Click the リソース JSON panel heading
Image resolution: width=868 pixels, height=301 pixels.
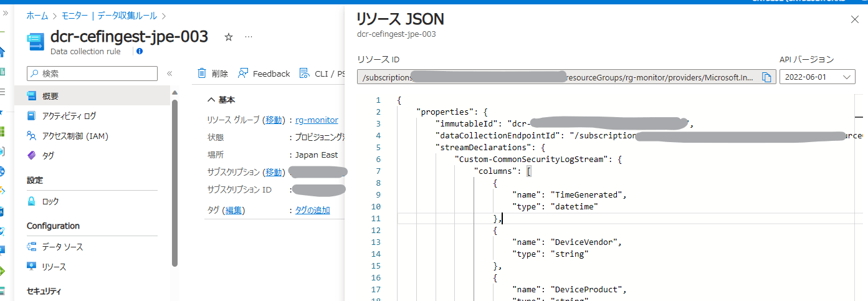tap(400, 19)
